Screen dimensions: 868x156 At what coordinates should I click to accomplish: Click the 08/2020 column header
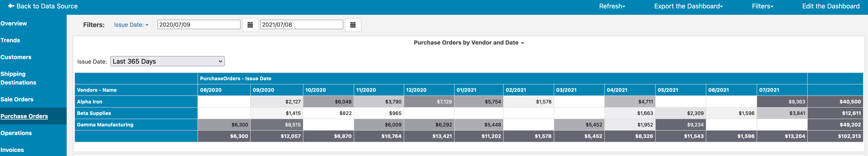click(x=224, y=90)
